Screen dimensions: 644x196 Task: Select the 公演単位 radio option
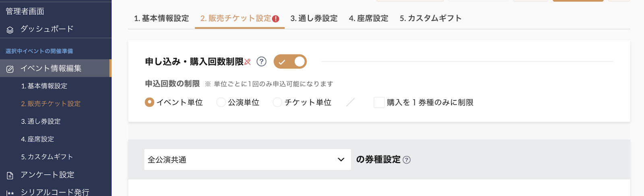(x=221, y=102)
